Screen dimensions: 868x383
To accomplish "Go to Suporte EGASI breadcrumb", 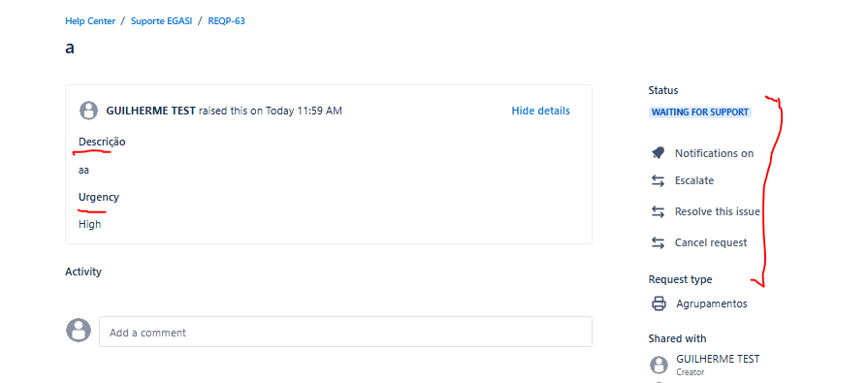I will [x=162, y=21].
